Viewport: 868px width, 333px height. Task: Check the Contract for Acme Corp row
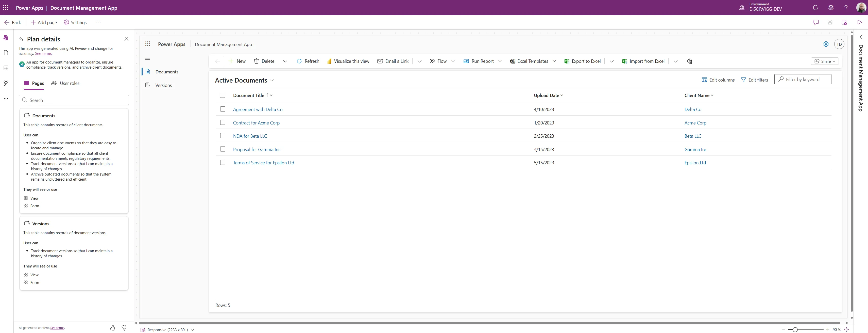click(223, 122)
